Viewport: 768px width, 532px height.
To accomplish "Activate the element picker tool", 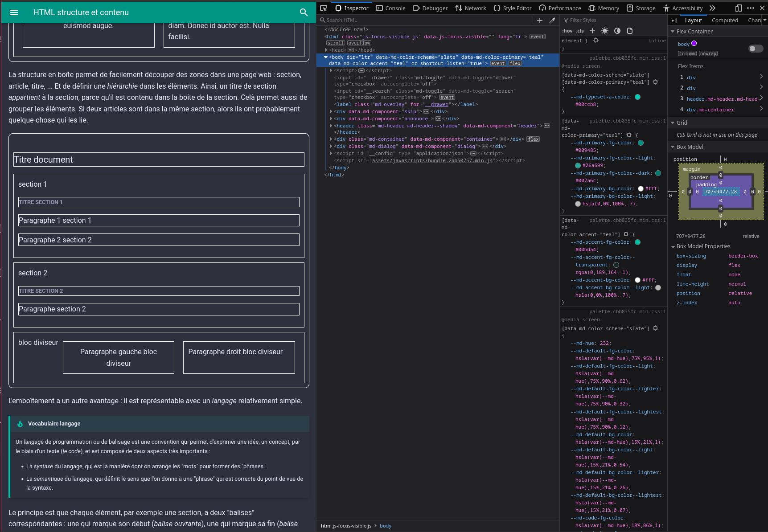I will (x=324, y=8).
